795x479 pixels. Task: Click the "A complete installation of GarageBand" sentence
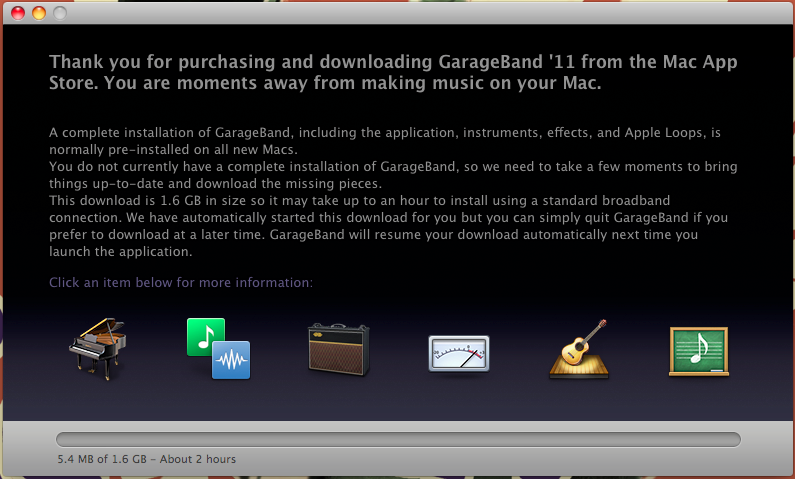click(x=385, y=141)
